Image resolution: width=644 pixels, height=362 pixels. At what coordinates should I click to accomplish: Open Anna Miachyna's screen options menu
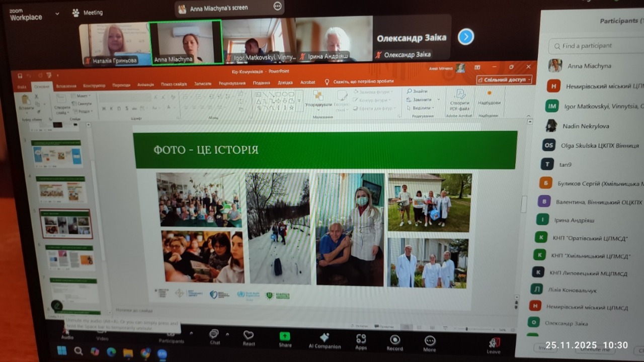pos(277,7)
